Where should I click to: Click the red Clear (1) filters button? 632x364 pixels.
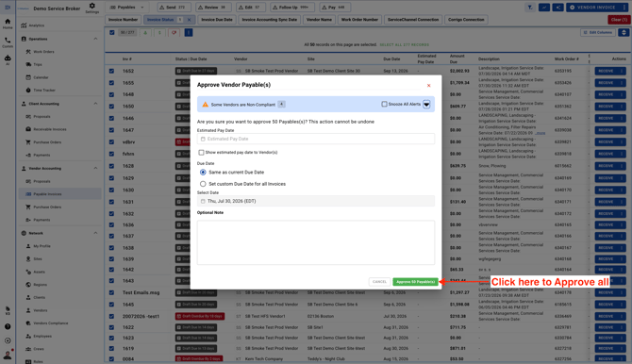[x=619, y=20]
